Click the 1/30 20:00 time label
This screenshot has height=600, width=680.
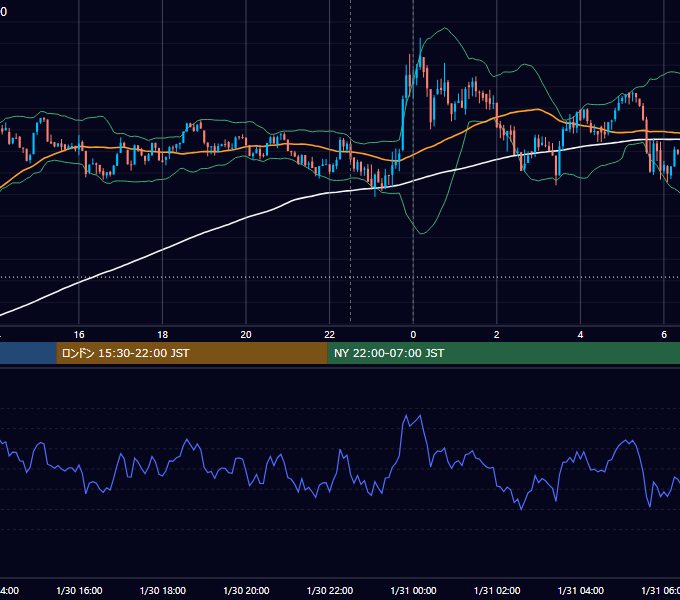246,590
